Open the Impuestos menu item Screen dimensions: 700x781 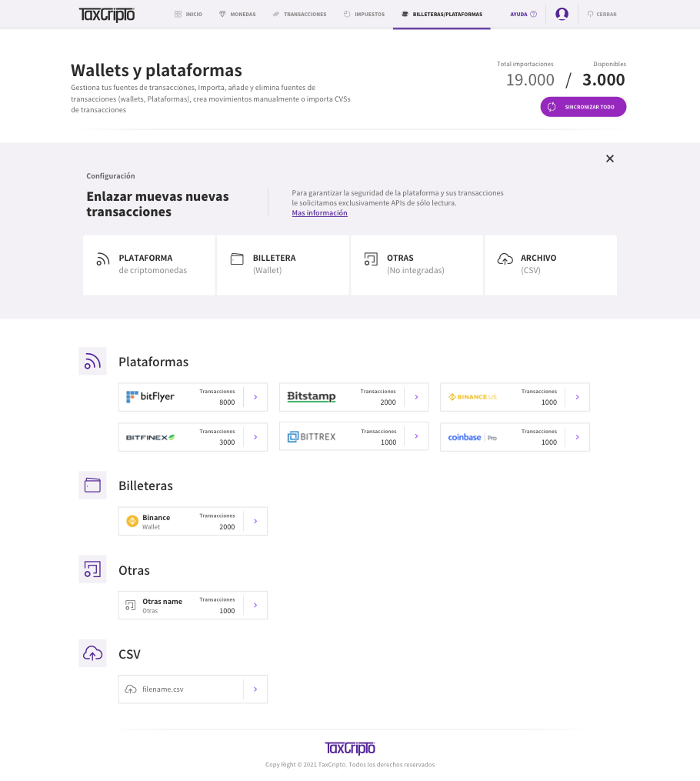pos(364,14)
